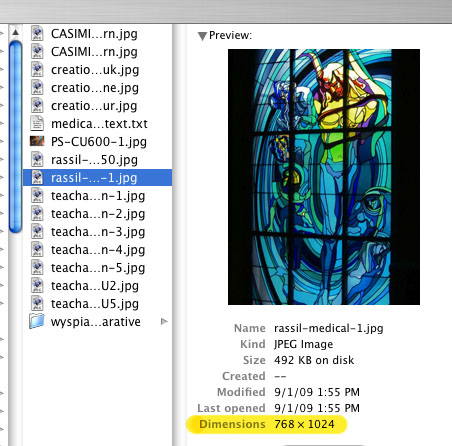Select teacha...n-4.jpg file name
This screenshot has height=446, width=452.
98,250
